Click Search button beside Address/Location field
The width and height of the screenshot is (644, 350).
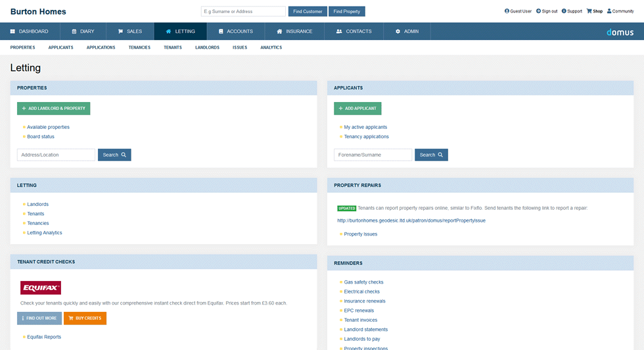tap(114, 155)
